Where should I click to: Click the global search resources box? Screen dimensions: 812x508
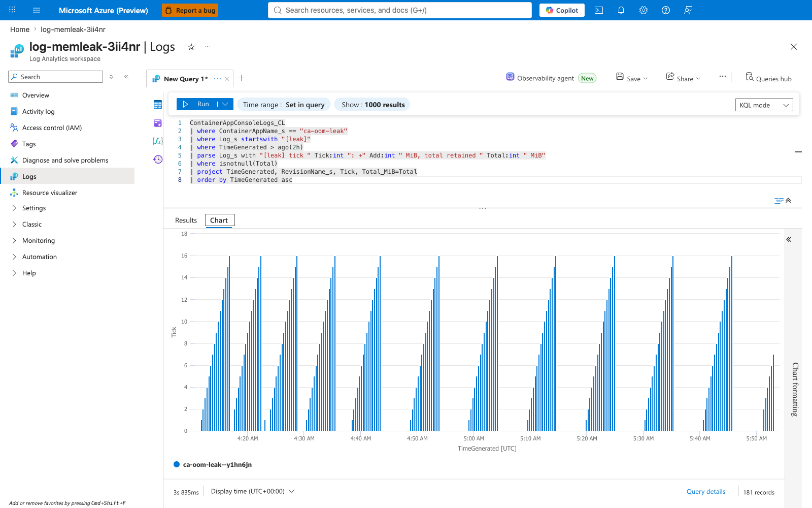[x=400, y=10]
